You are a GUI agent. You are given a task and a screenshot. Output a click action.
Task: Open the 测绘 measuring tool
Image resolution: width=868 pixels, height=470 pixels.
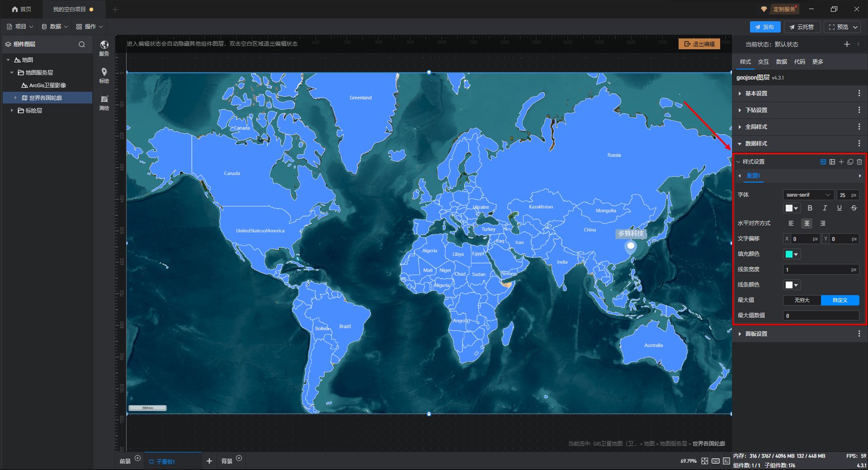click(104, 102)
